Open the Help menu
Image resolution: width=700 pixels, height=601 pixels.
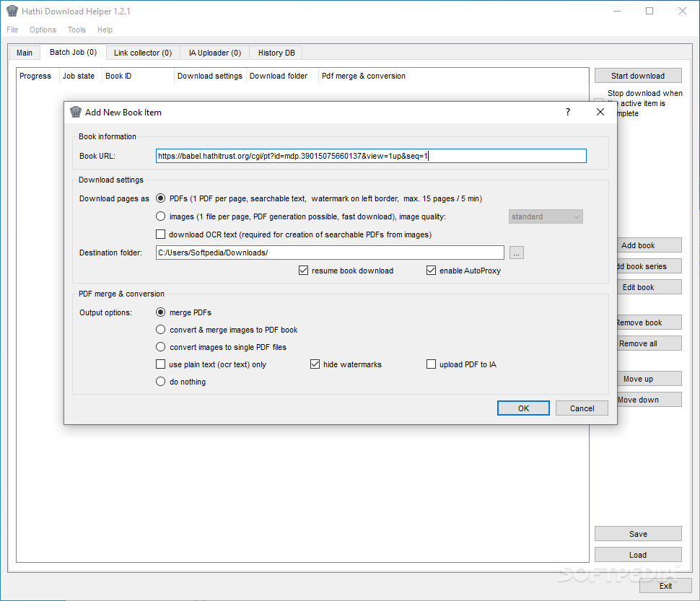click(x=105, y=30)
